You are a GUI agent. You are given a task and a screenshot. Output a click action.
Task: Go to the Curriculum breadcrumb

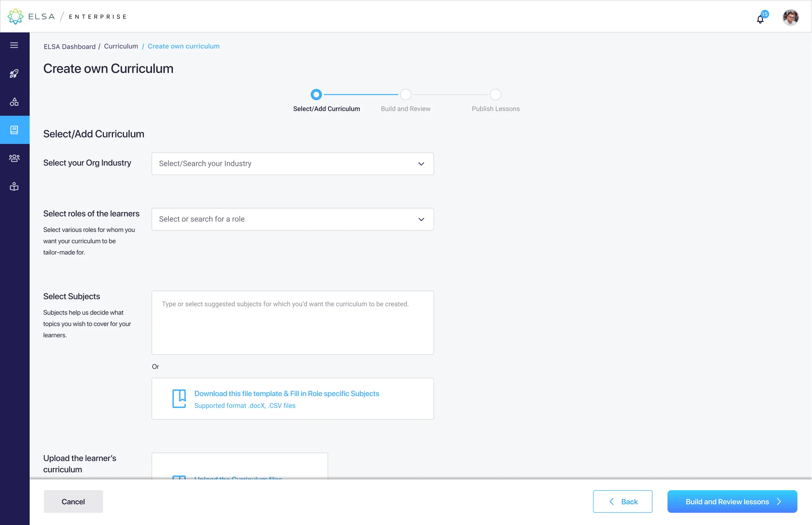121,46
